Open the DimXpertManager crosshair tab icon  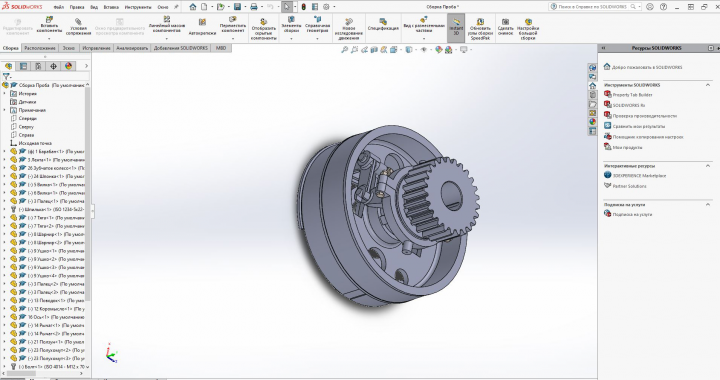click(53, 66)
